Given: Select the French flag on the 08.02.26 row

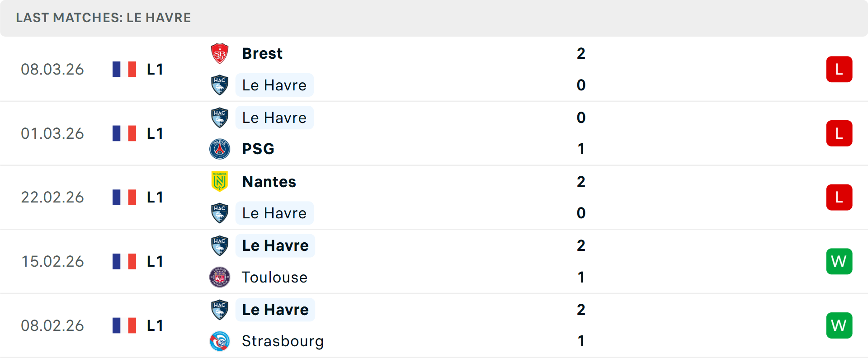Looking at the screenshot, I should (124, 325).
